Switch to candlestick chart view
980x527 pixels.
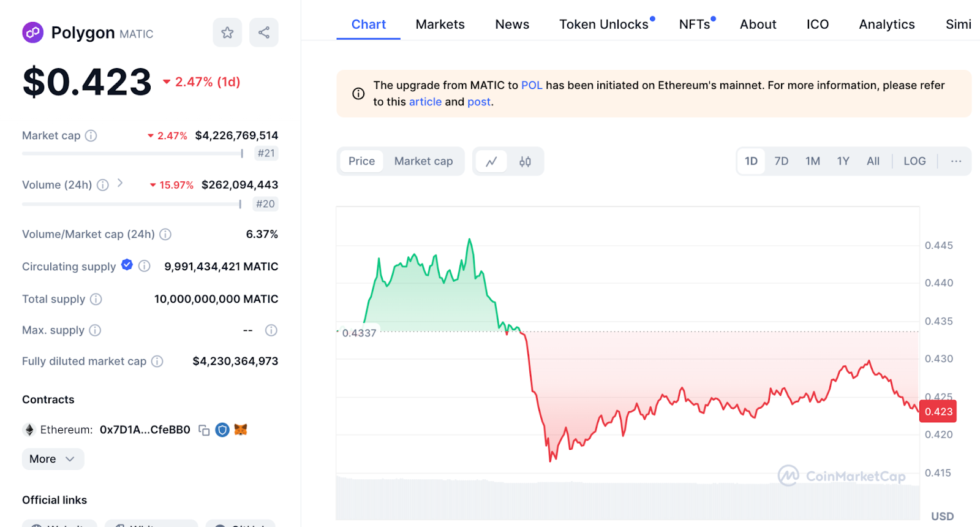[x=525, y=161]
